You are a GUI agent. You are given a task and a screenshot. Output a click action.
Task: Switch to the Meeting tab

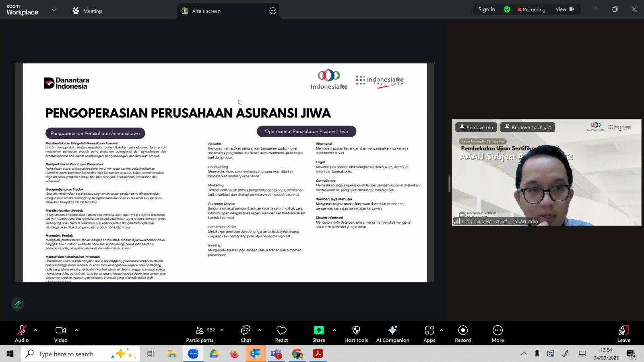pos(87,11)
